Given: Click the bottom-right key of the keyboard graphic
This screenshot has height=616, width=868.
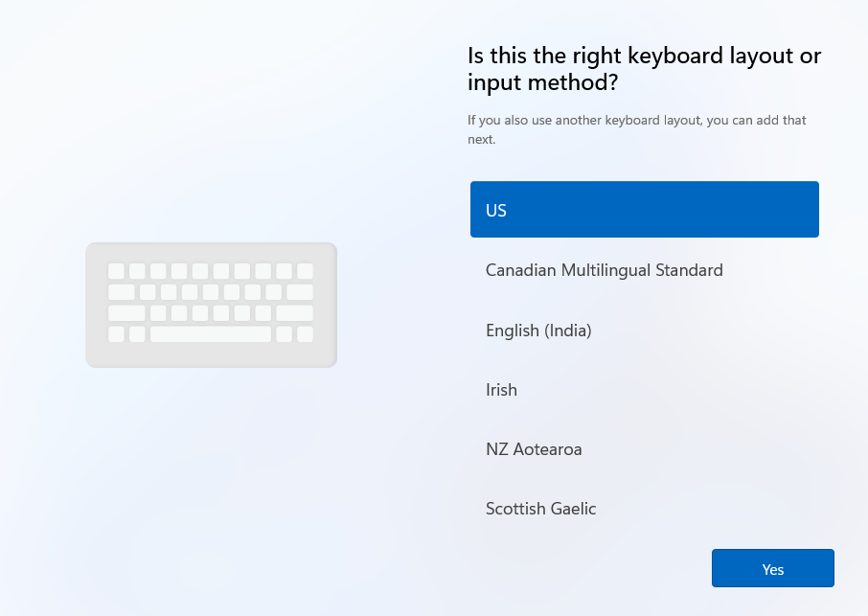Looking at the screenshot, I should tap(306, 334).
